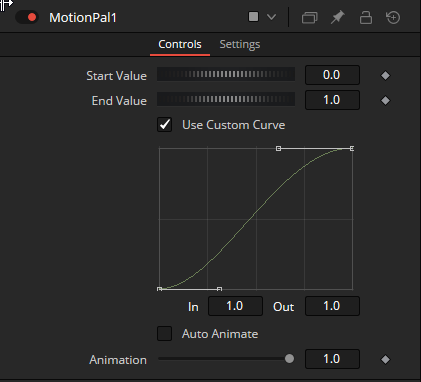Click the reset-to-default clock icon
Screen dimensions: 421x382
tap(393, 17)
